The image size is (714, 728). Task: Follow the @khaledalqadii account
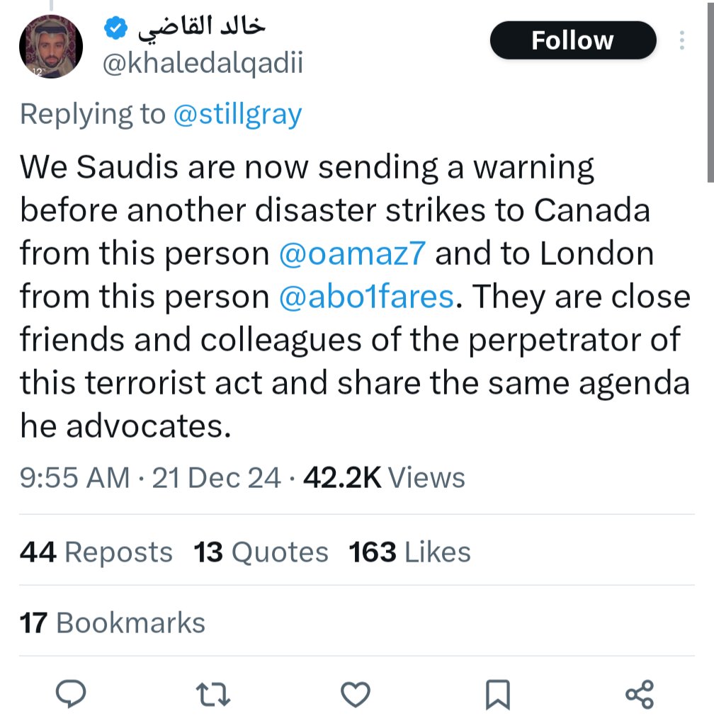click(572, 40)
